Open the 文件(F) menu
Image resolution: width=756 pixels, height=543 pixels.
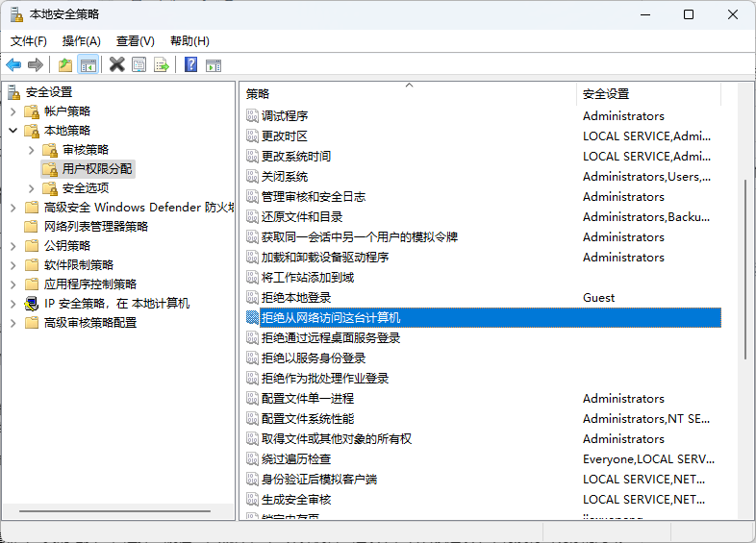click(x=29, y=41)
